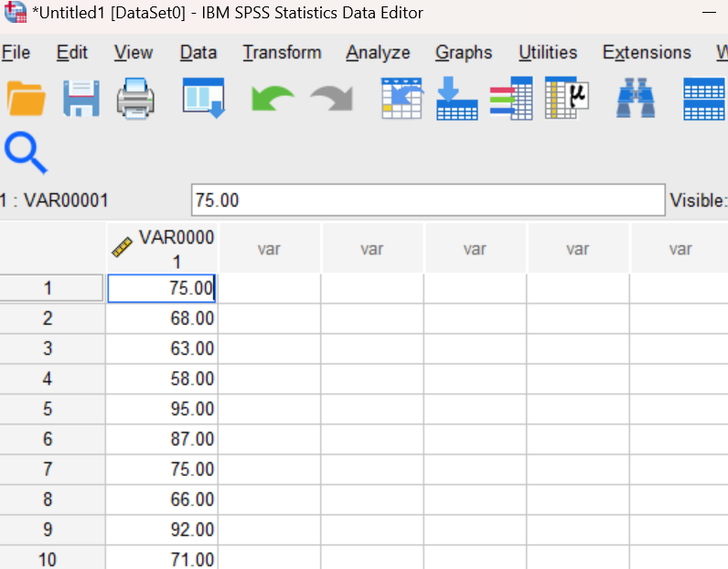Click the SPSS application icon in the title bar
728x569 pixels.
[x=16, y=12]
